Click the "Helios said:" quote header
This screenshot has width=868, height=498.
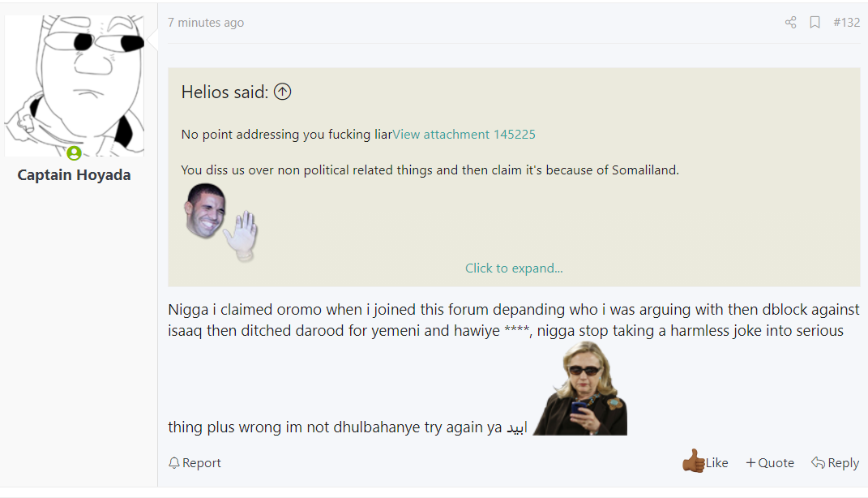224,92
